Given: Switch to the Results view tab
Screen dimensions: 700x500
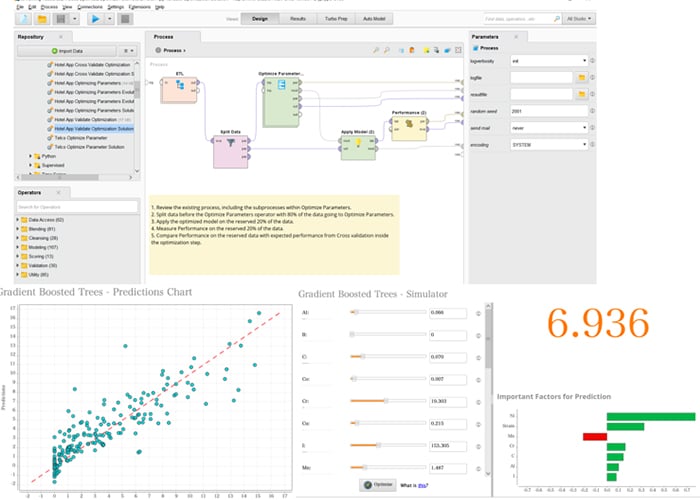Looking at the screenshot, I should point(298,19).
